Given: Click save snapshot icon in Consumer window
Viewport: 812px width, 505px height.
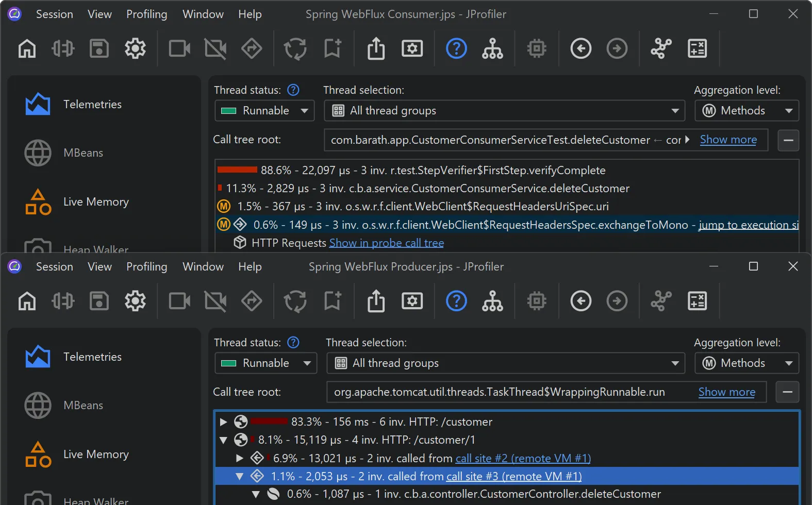Looking at the screenshot, I should coord(99,49).
